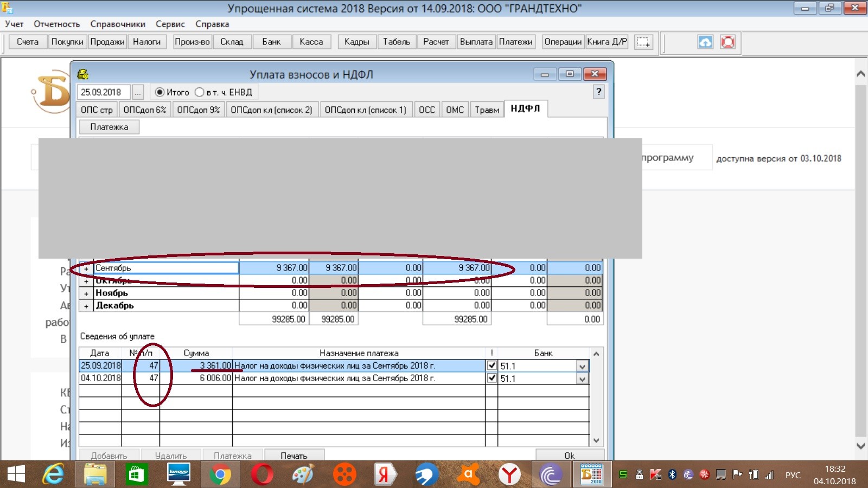Switch to the ОМС tab
The height and width of the screenshot is (488, 868).
pyautogui.click(x=455, y=110)
